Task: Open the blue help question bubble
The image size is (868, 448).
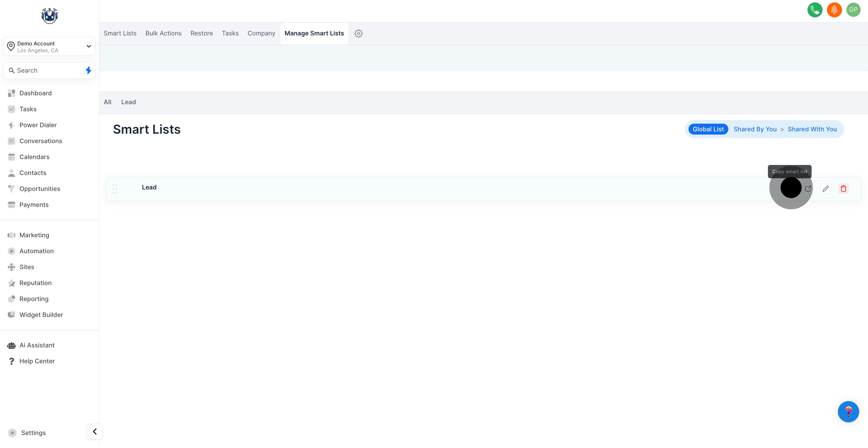Action: [848, 411]
